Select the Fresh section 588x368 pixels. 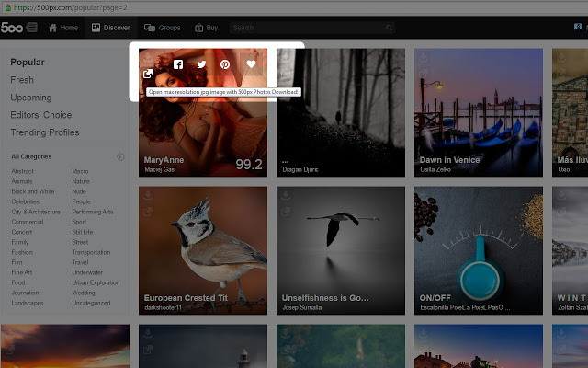pos(22,80)
